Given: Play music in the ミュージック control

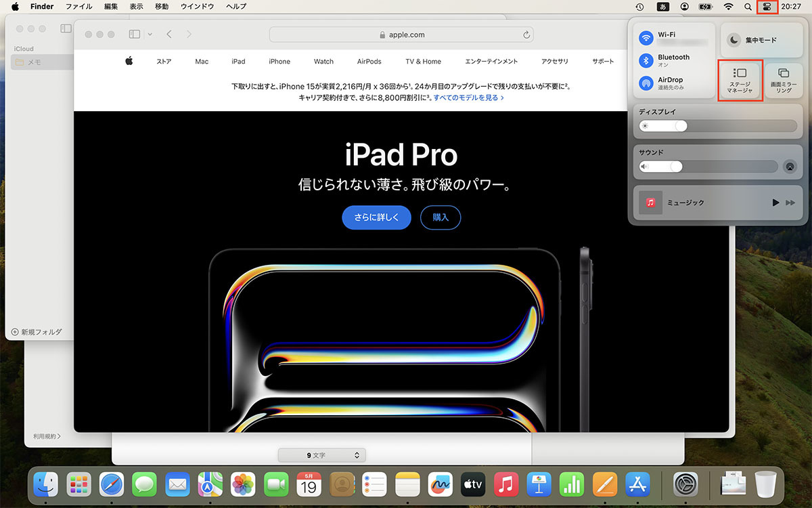Looking at the screenshot, I should click(x=776, y=203).
